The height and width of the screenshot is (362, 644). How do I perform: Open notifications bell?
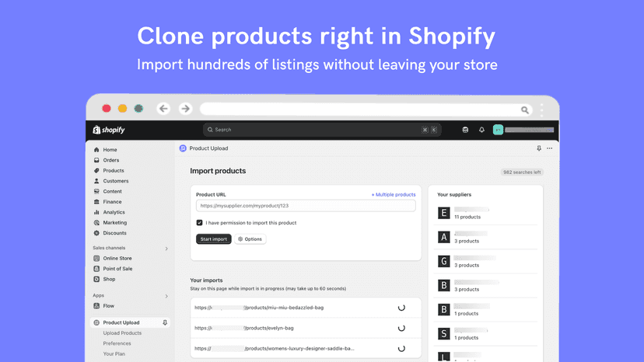[x=481, y=130]
